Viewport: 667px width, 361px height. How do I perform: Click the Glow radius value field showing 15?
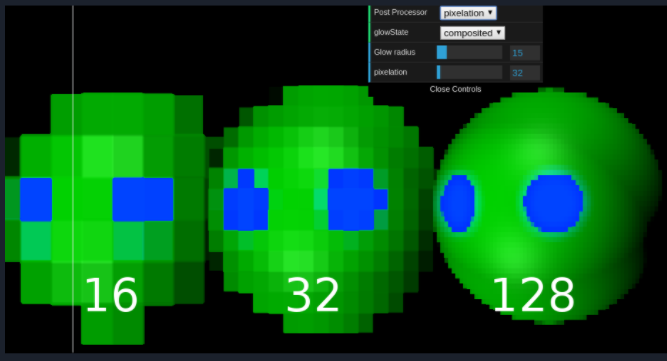tap(525, 53)
